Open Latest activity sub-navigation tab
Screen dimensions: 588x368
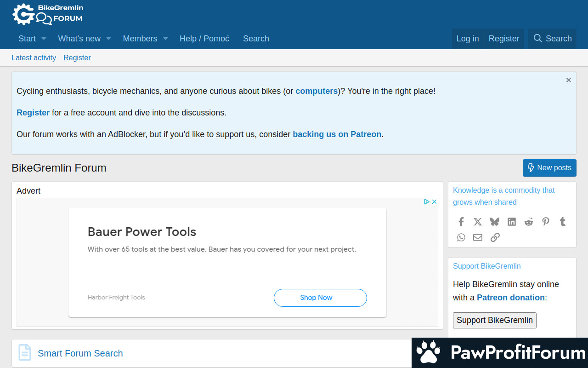tap(34, 58)
